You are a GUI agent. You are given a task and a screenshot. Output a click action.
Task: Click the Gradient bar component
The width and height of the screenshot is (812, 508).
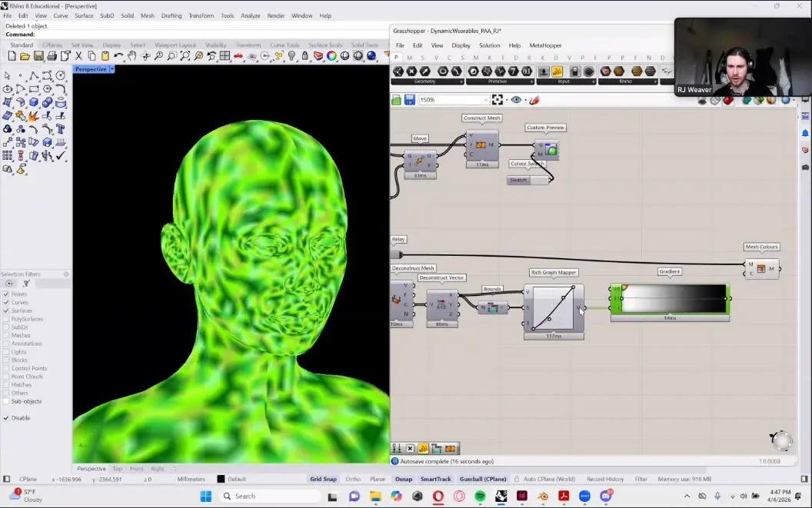coord(670,298)
